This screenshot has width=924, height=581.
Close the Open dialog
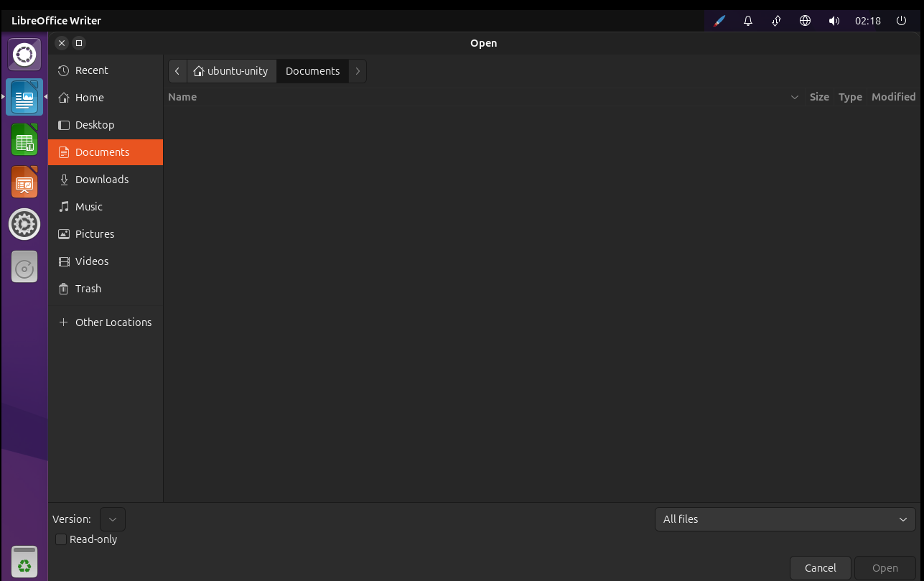click(62, 43)
